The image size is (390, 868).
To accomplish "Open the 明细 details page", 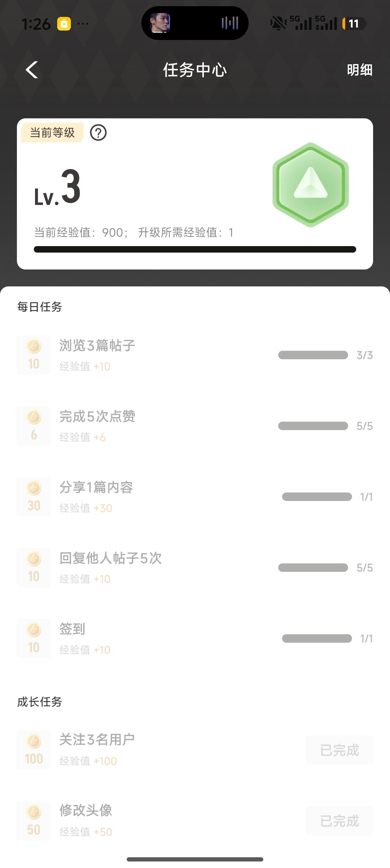I will (359, 70).
